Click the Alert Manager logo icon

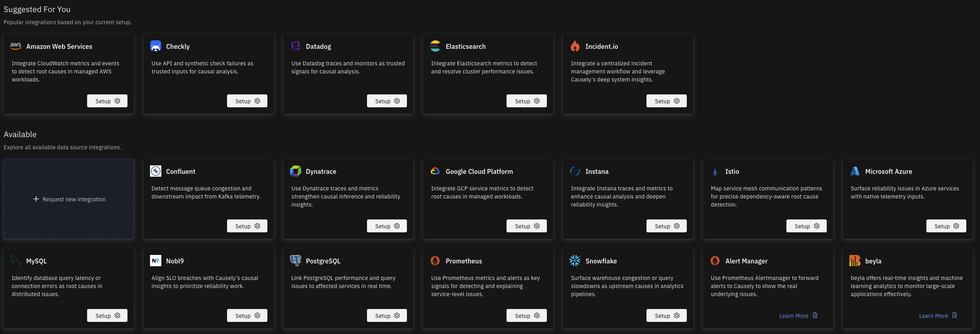coord(715,261)
